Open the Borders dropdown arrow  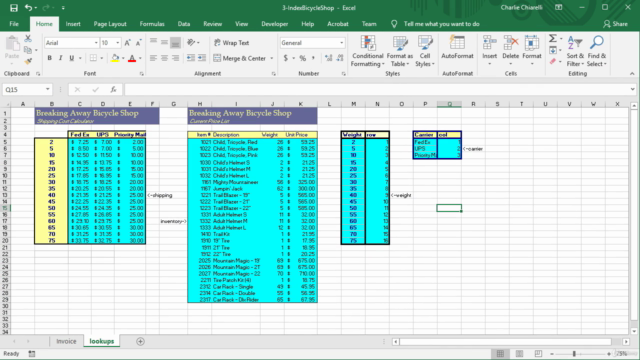(102, 58)
